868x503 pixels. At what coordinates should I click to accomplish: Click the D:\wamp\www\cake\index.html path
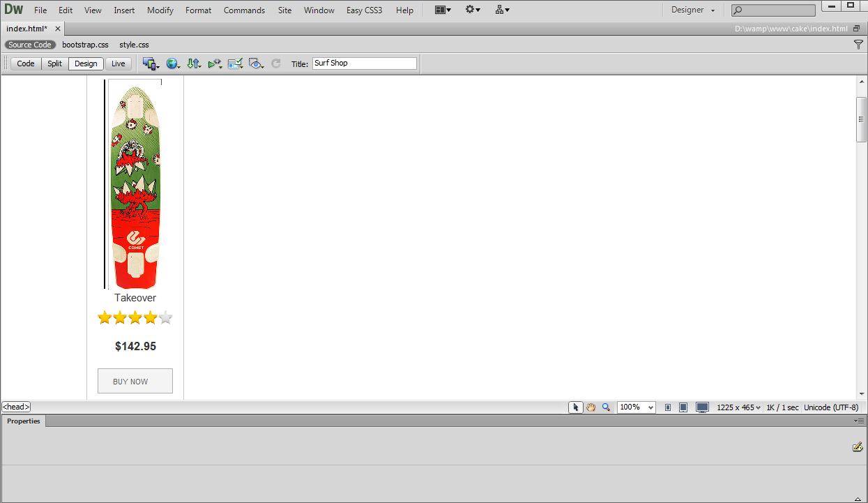coord(791,29)
